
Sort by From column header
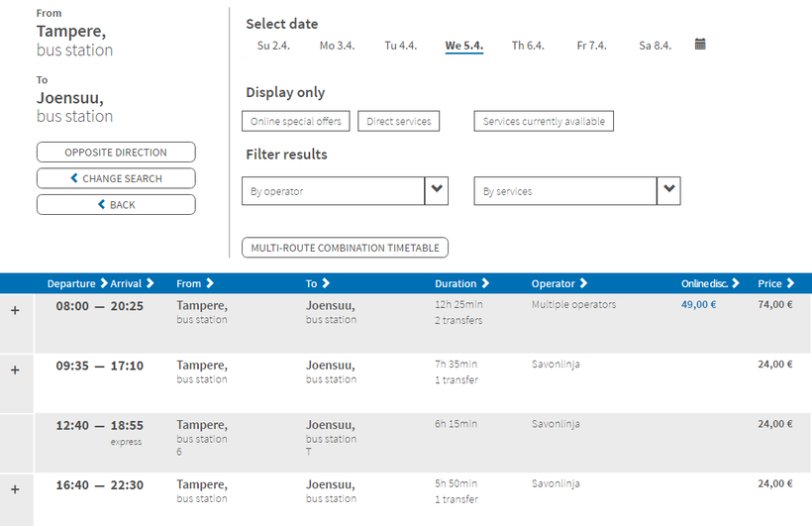point(195,284)
